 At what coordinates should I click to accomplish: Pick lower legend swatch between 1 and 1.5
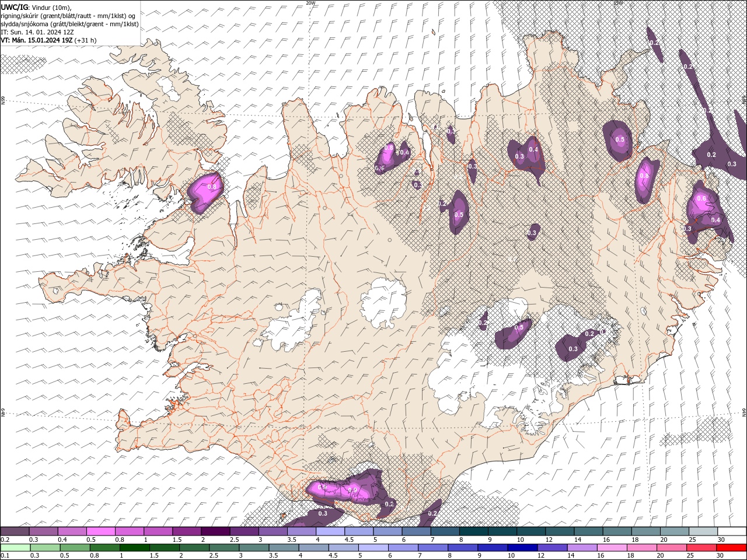134,548
